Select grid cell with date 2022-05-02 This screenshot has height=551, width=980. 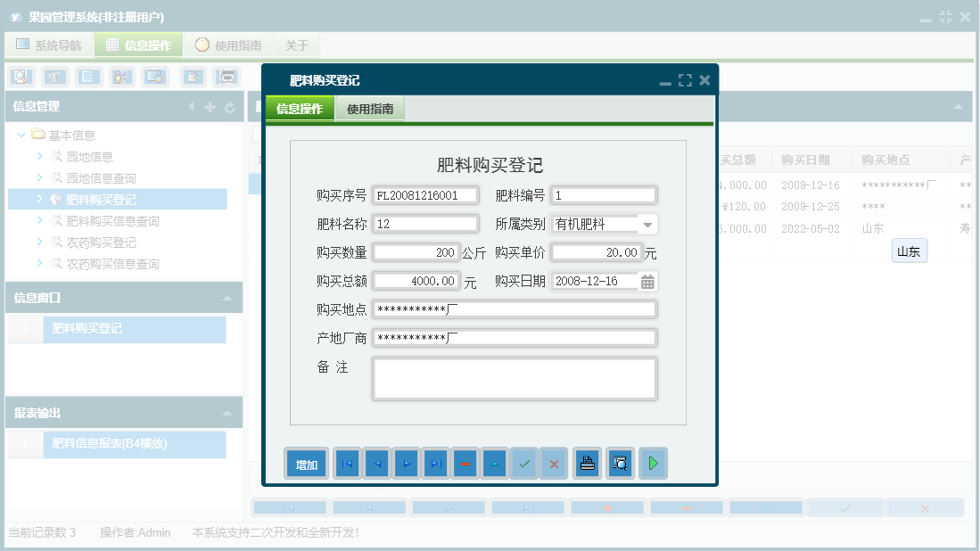811,228
